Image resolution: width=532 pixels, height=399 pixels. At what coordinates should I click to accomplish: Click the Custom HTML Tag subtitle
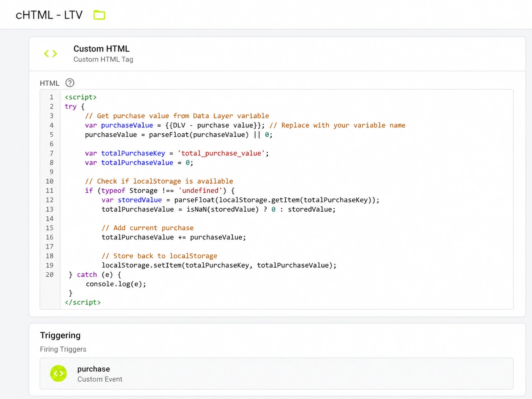pyautogui.click(x=103, y=60)
